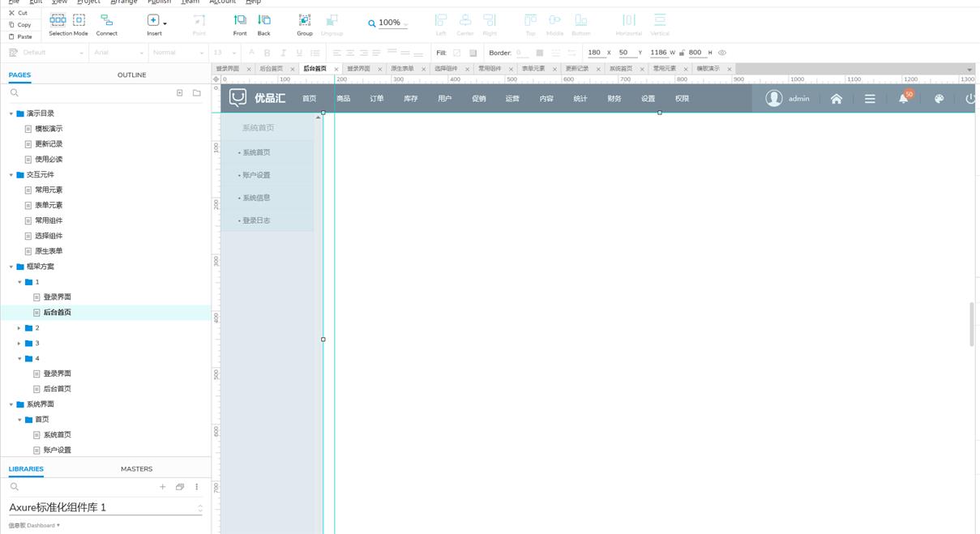Viewport: 980px width, 534px height.
Task: Click the admin avatar icon
Action: pos(774,98)
